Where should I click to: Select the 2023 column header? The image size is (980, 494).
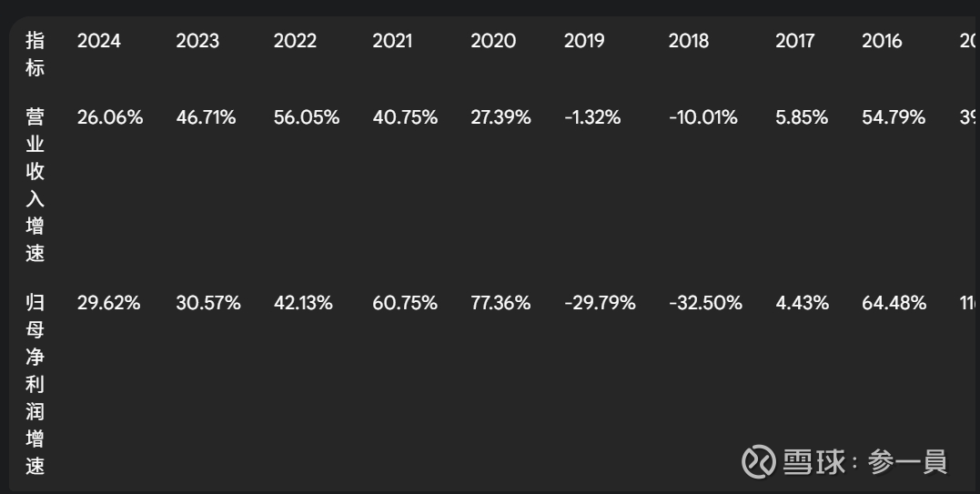point(197,41)
